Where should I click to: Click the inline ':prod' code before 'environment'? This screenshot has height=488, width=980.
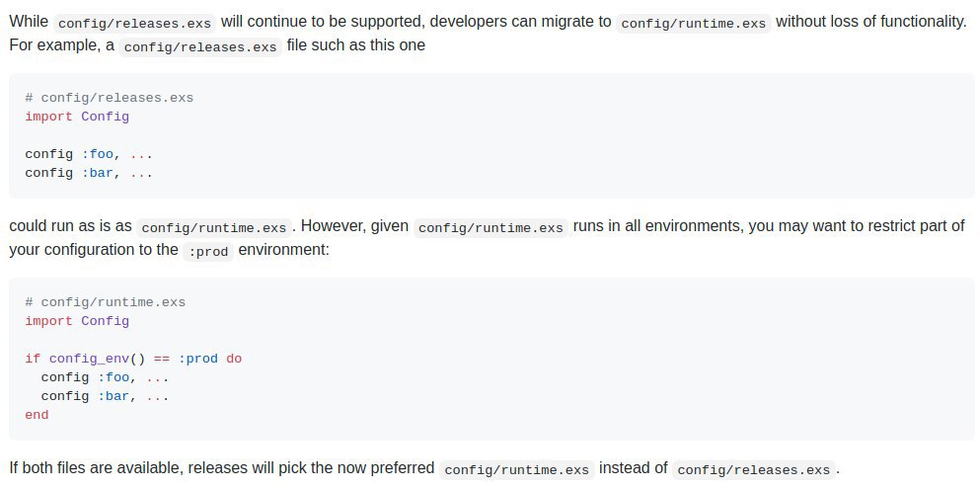208,251
